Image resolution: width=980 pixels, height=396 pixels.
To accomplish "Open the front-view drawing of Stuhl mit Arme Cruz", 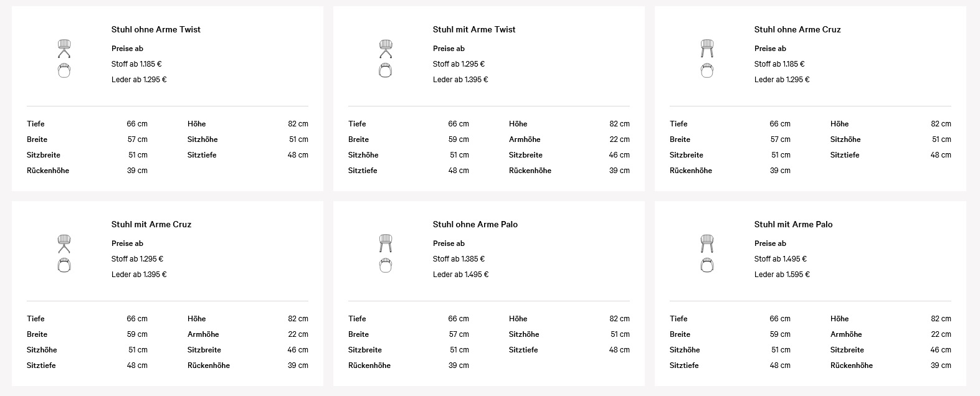I will pyautogui.click(x=64, y=243).
